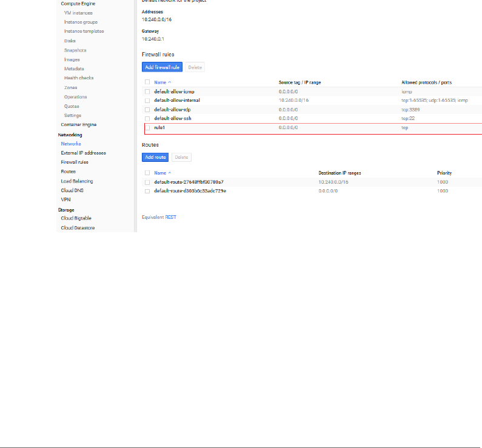The image size is (482, 448).
Task: Click the Delete button under Firewall rules
Action: tap(195, 67)
